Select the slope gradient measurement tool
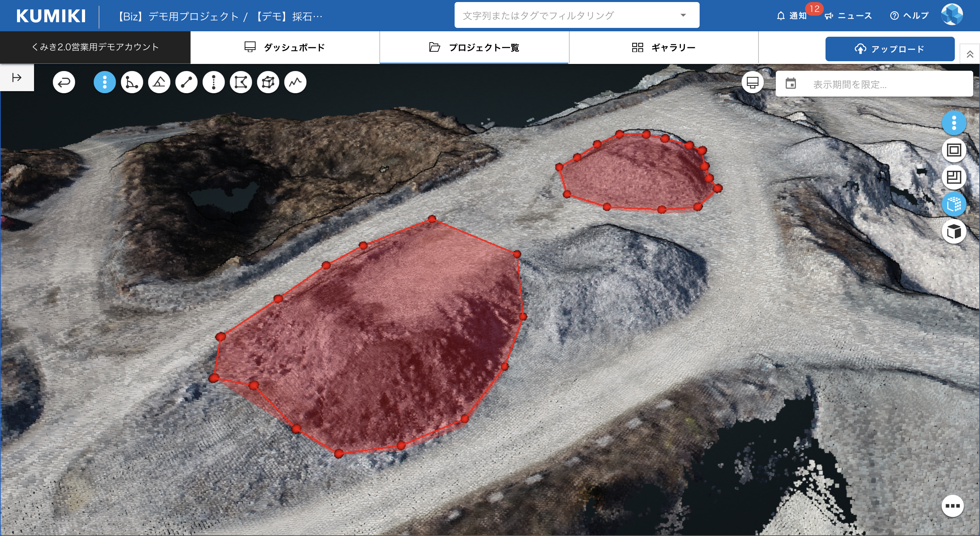Screen dimensions: 980x536 pyautogui.click(x=159, y=82)
